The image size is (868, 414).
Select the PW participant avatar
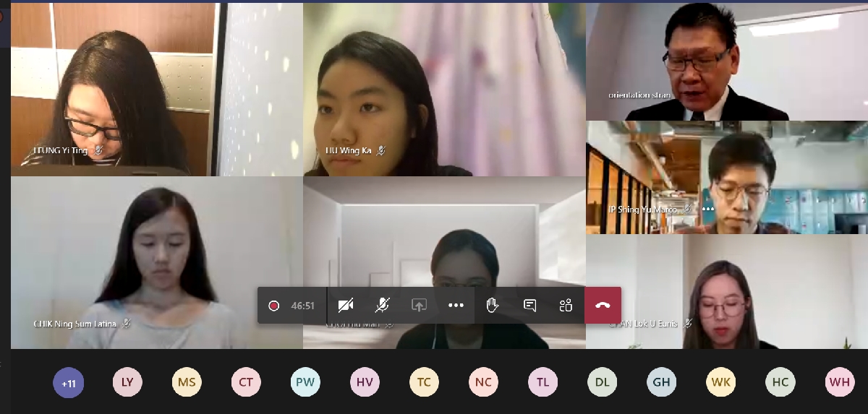tap(305, 382)
